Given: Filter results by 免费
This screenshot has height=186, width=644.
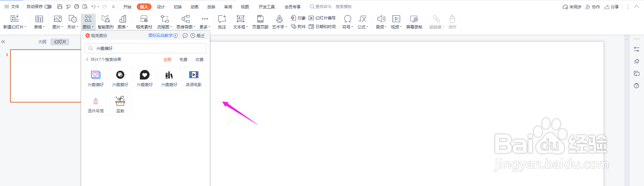Looking at the screenshot, I should (183, 60).
